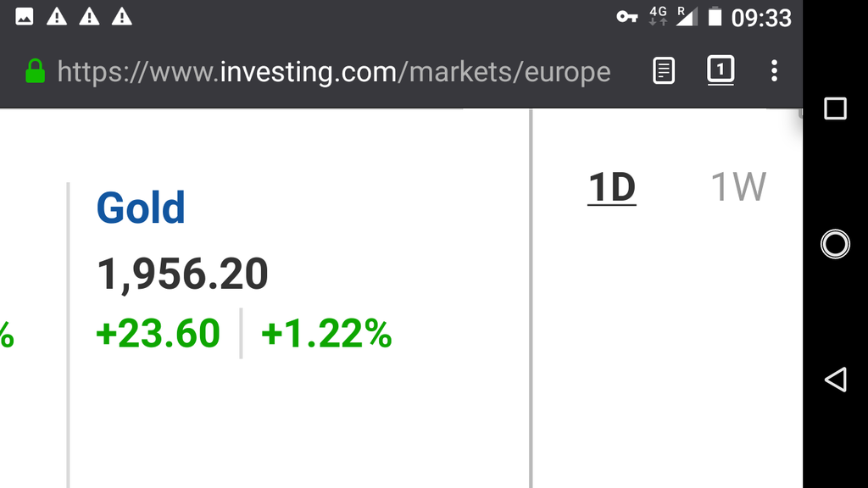Select the 1D chart timeframe tab
868x488 pixels.
(612, 187)
